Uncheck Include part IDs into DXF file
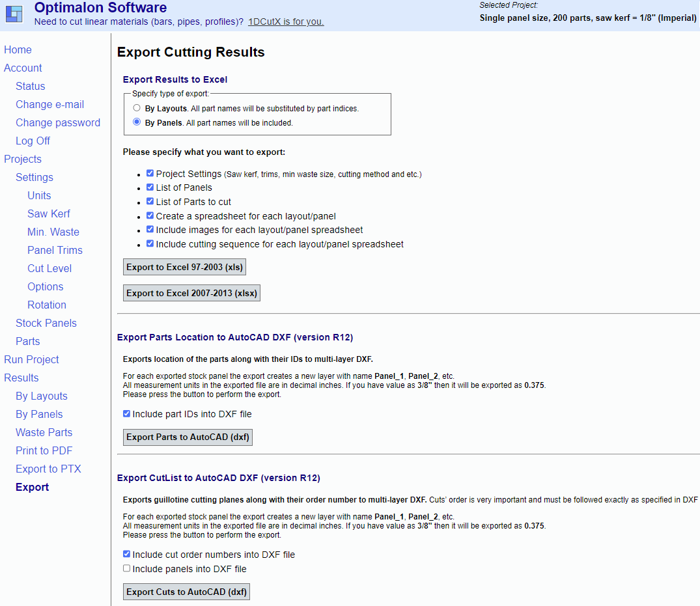Screen dimensions: 700x606 click(x=127, y=413)
